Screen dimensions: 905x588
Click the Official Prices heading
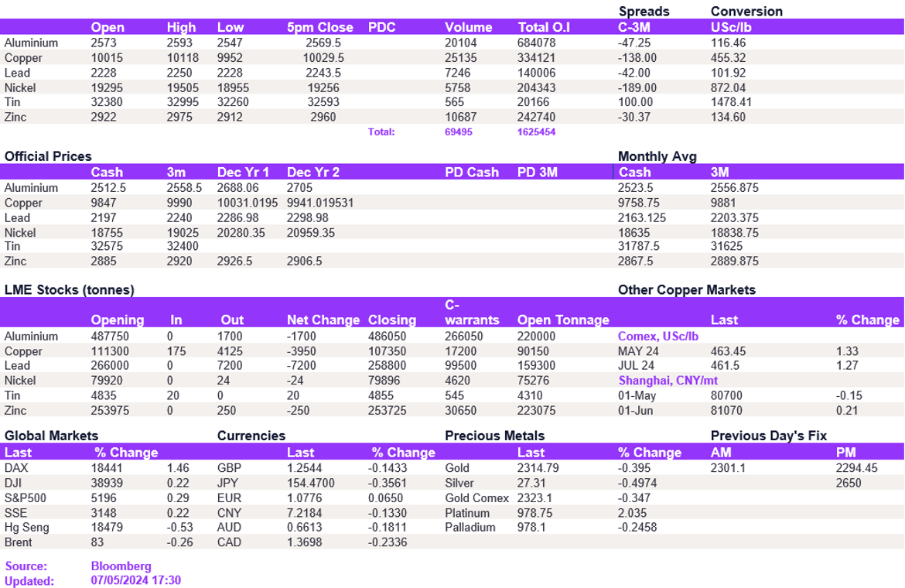48,156
